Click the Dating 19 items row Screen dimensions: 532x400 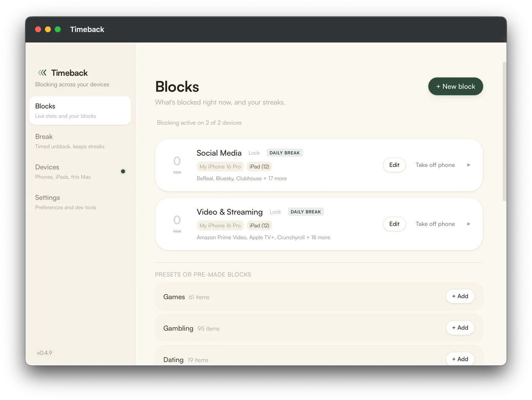point(319,356)
